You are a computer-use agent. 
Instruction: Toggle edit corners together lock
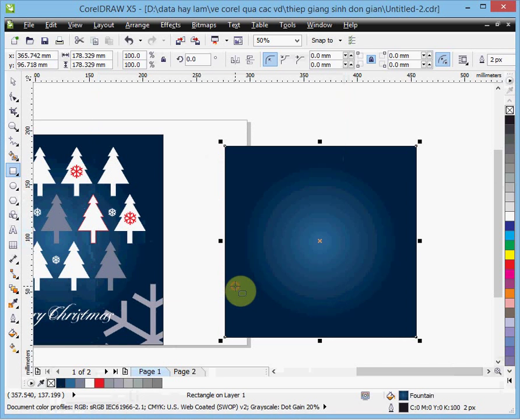pyautogui.click(x=371, y=60)
